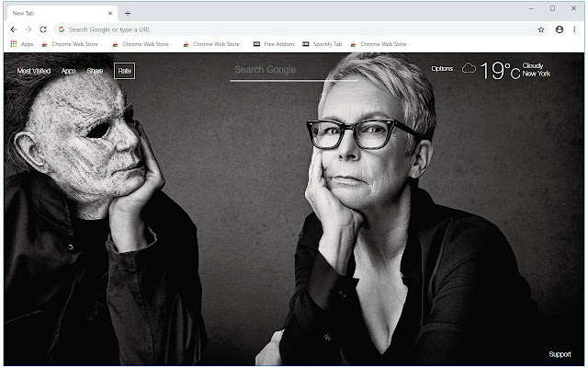Screen dimensions: 588x368
Task: Click the cloud weather icon
Action: coord(469,68)
